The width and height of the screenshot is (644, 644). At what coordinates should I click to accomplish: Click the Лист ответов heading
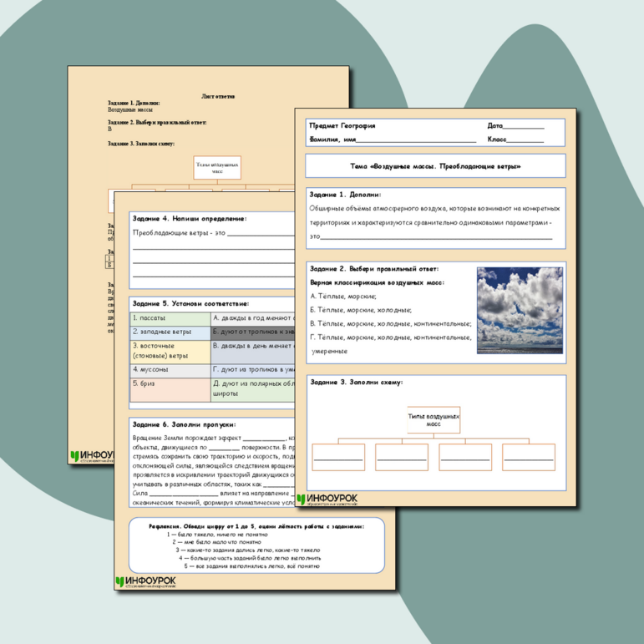(x=218, y=96)
